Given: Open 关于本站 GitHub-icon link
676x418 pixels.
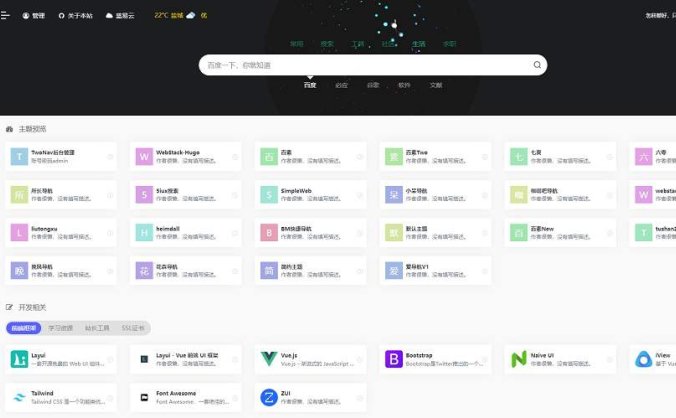Looking at the screenshot, I should (x=75, y=16).
